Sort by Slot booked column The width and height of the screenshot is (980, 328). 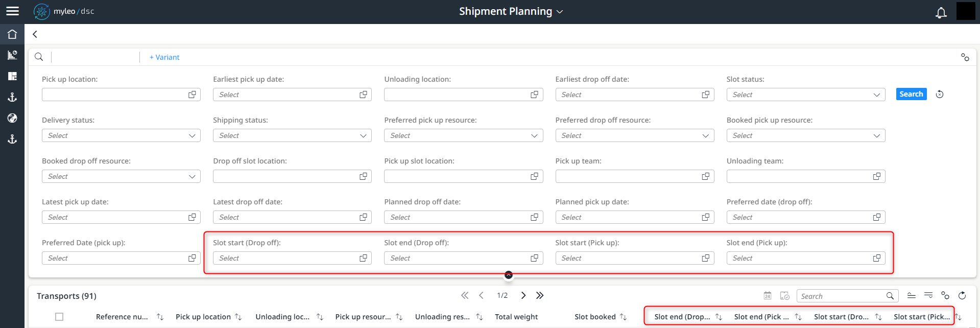pos(623,317)
